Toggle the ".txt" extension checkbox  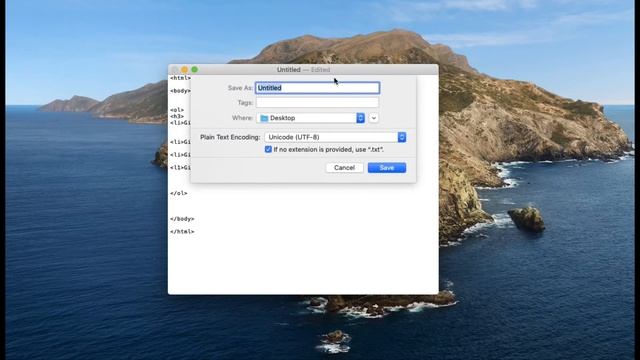tap(268, 149)
